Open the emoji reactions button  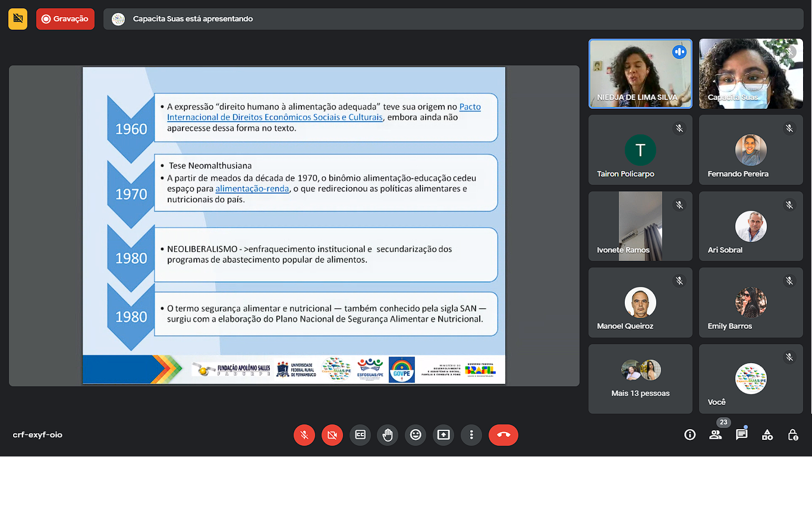(416, 435)
